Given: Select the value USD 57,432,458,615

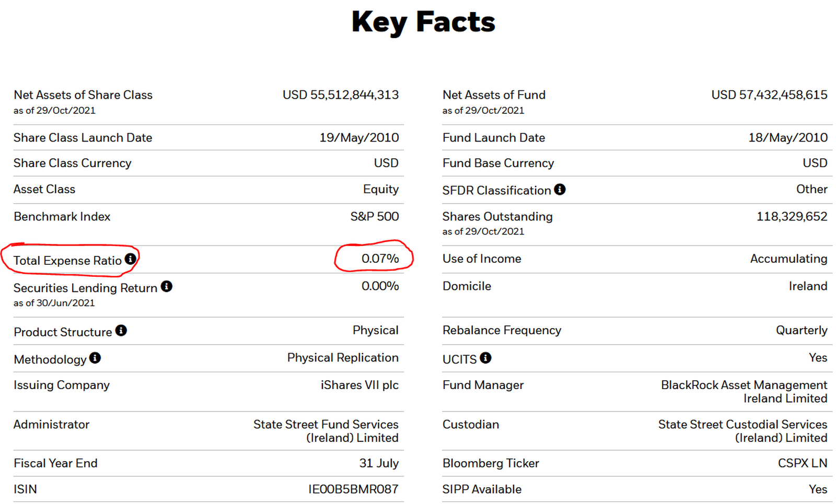Looking at the screenshot, I should coord(769,95).
